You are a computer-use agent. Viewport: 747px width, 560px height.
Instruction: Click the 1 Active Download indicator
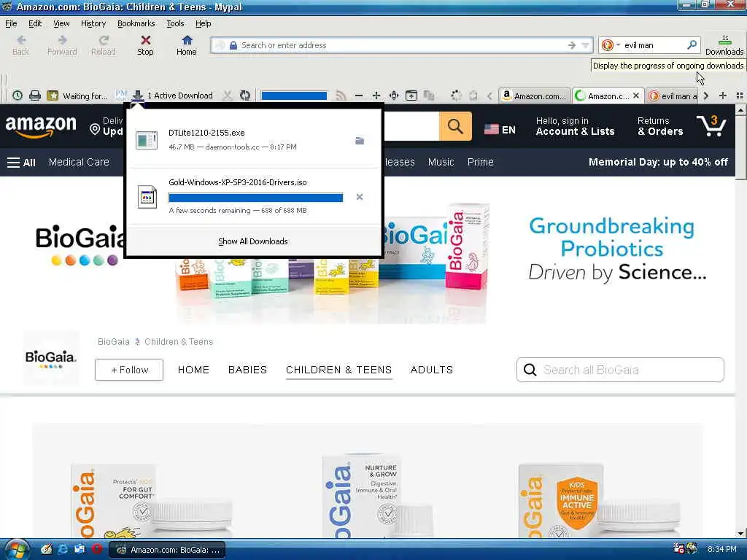coord(172,96)
